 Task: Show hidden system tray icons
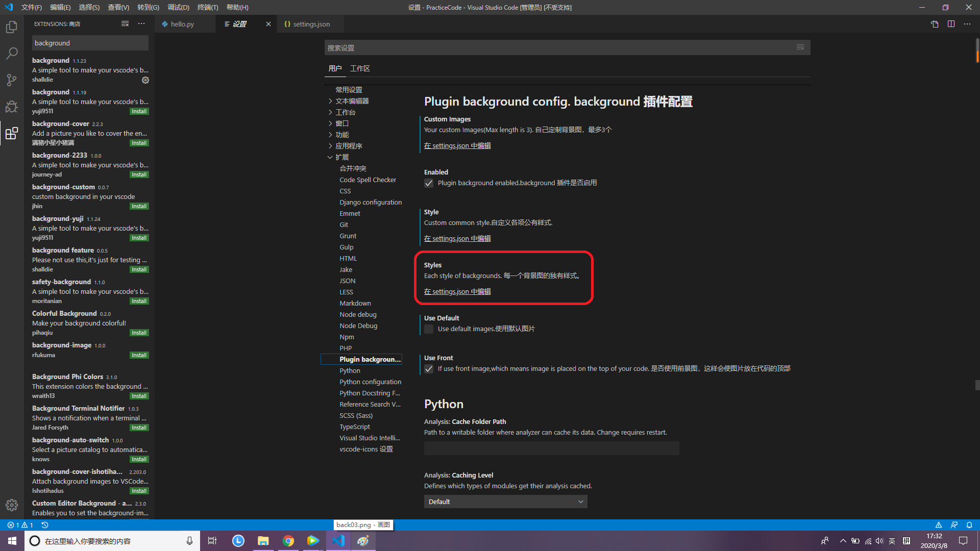click(843, 541)
